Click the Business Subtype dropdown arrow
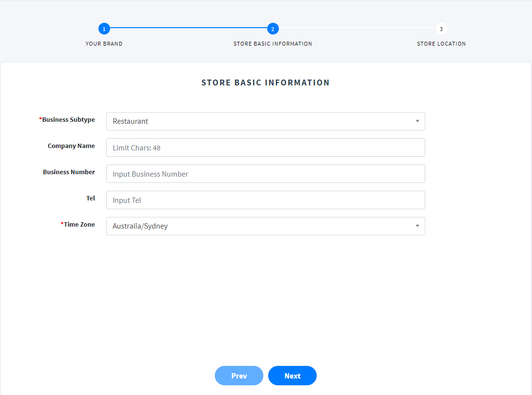 pyautogui.click(x=417, y=121)
